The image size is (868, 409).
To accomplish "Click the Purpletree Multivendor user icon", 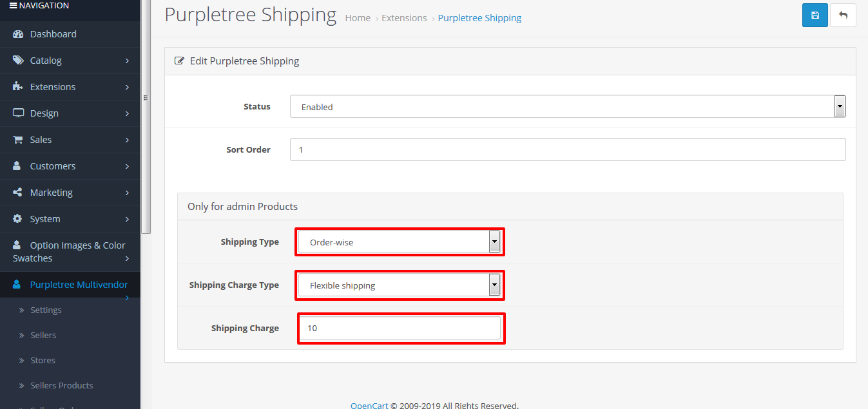I will [17, 285].
